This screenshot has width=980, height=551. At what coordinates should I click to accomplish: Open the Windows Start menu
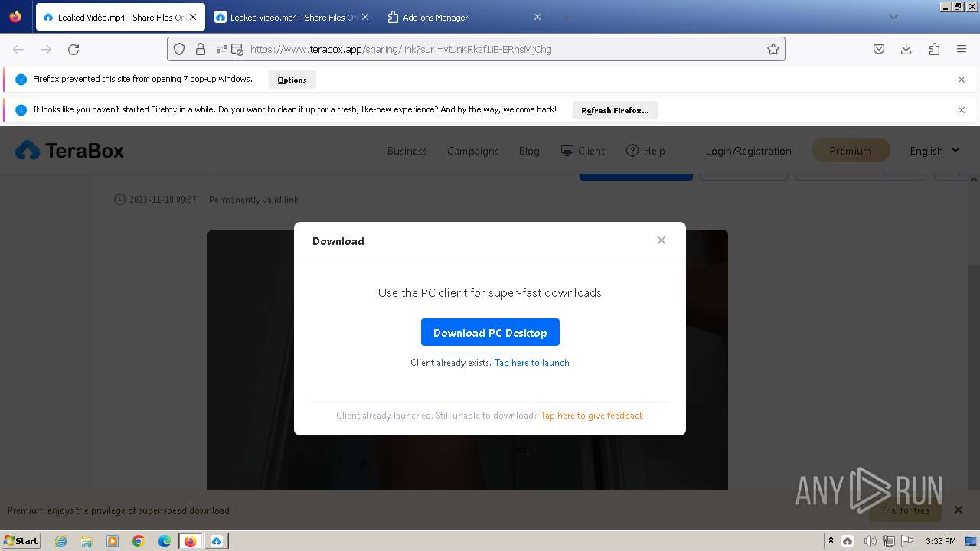(21, 540)
